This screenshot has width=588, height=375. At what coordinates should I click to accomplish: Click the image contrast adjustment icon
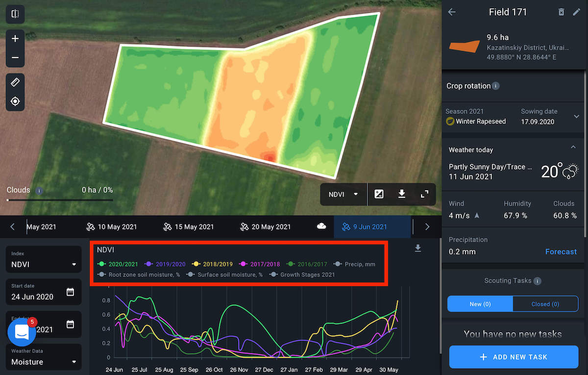click(x=379, y=194)
